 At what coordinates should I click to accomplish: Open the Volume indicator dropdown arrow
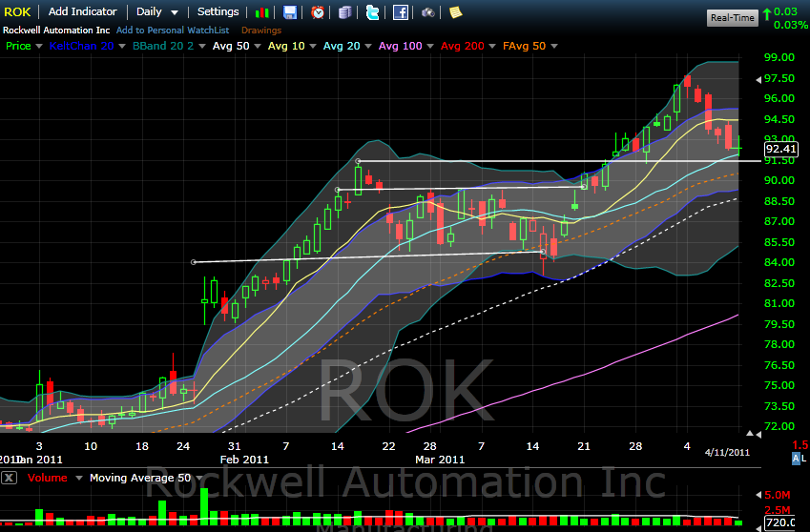pos(79,479)
